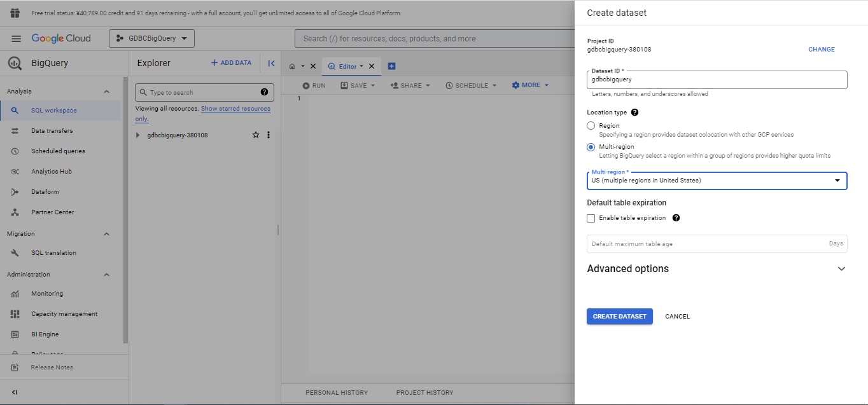Select the Region radio button
This screenshot has height=405, width=868.
click(591, 126)
